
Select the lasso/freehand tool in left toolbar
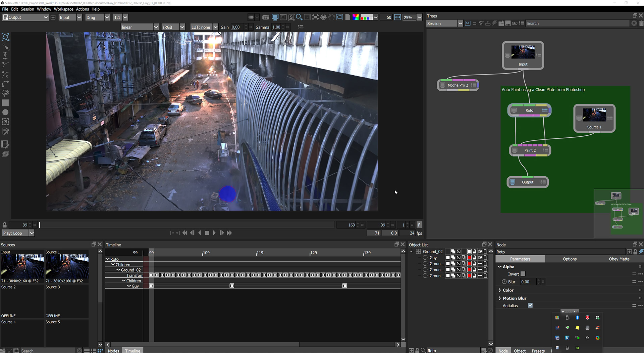5,93
